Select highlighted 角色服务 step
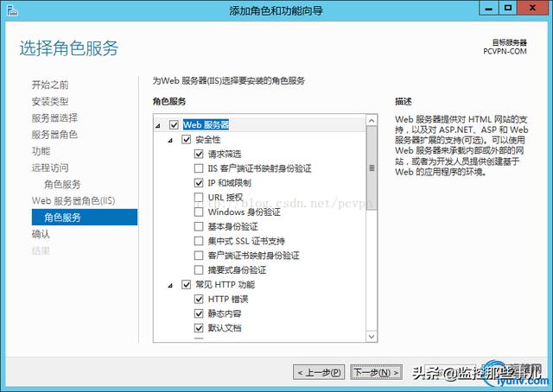This screenshot has width=553, height=392. click(x=85, y=217)
